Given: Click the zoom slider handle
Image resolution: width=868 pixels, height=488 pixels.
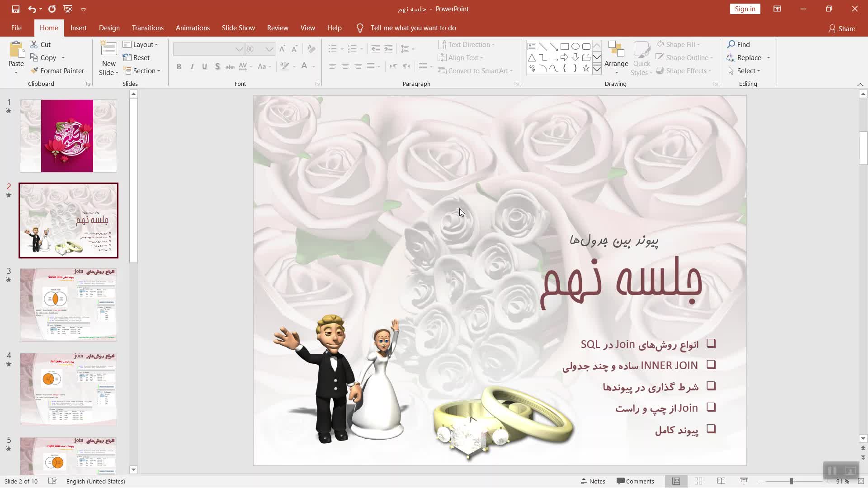Looking at the screenshot, I should coord(792,481).
